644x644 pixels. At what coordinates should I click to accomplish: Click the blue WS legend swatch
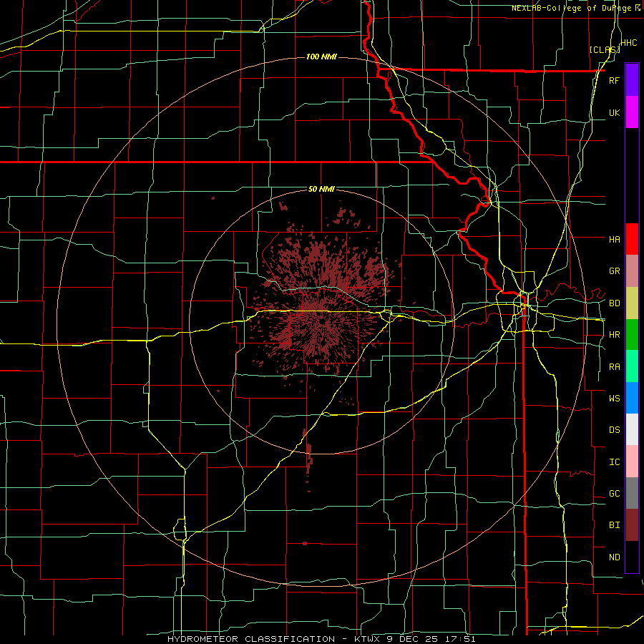(632, 398)
